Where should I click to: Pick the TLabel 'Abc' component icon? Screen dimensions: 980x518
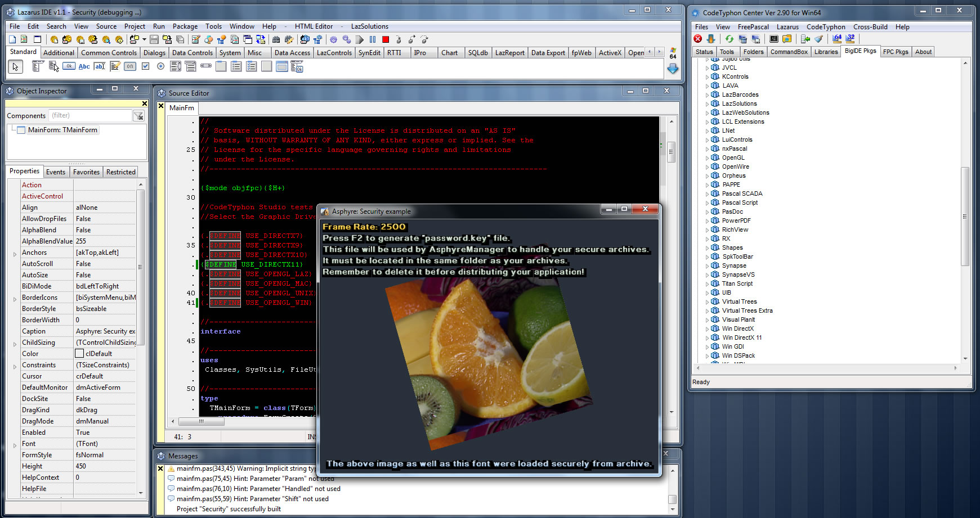[x=84, y=66]
